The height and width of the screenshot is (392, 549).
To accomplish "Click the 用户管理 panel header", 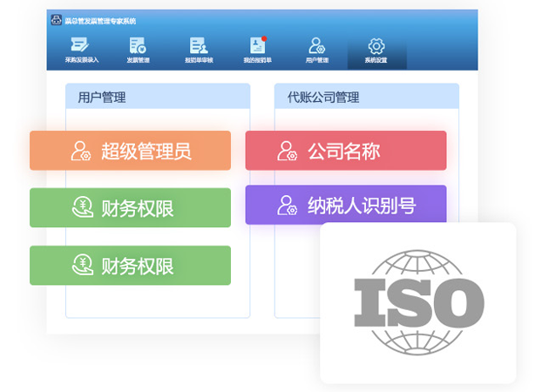I will [157, 97].
